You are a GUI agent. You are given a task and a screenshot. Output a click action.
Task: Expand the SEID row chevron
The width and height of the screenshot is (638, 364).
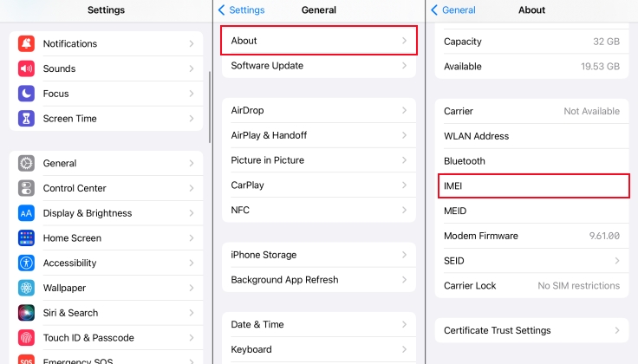point(617,261)
